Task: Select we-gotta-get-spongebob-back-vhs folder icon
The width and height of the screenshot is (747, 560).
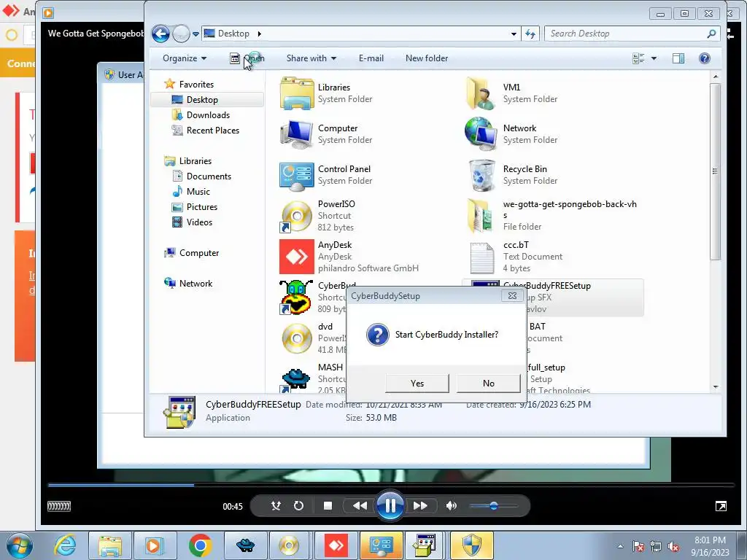Action: (481, 216)
